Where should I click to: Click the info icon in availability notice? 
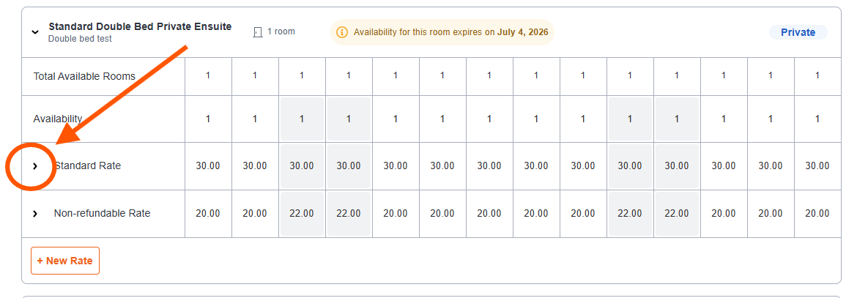pos(343,32)
